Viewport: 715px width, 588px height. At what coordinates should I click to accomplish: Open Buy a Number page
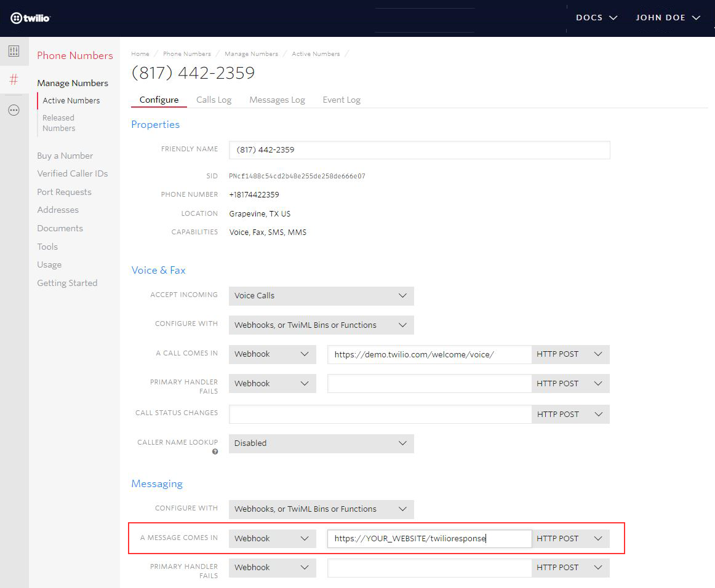(x=65, y=156)
